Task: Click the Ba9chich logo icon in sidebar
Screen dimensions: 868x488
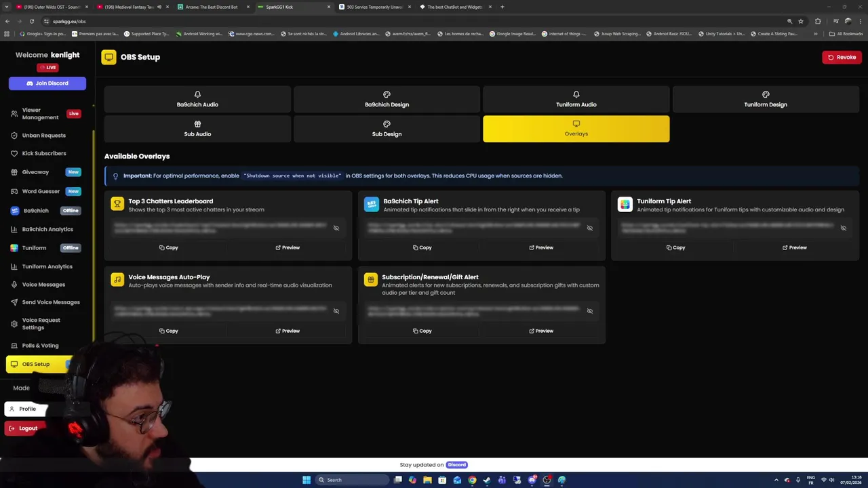Action: click(x=14, y=211)
